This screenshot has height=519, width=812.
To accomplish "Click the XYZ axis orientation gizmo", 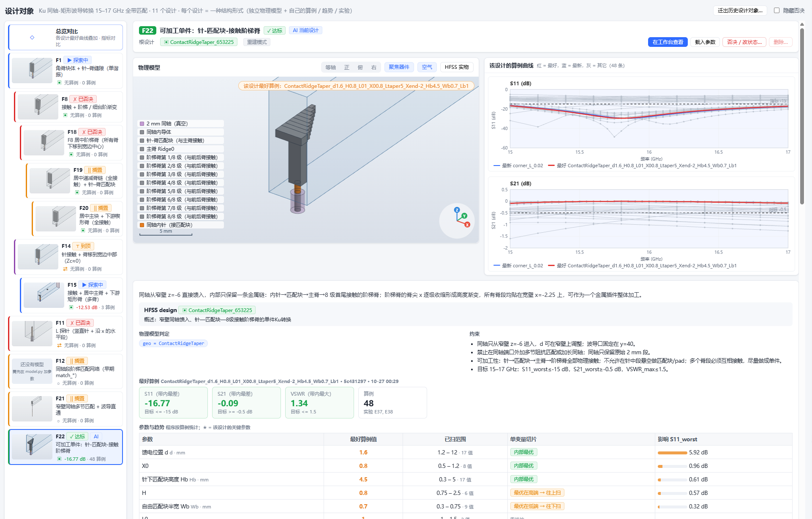I will (457, 220).
